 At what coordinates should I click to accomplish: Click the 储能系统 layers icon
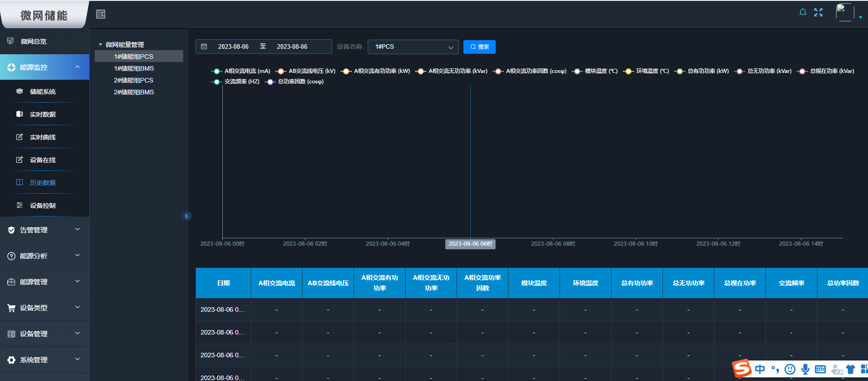(20, 91)
